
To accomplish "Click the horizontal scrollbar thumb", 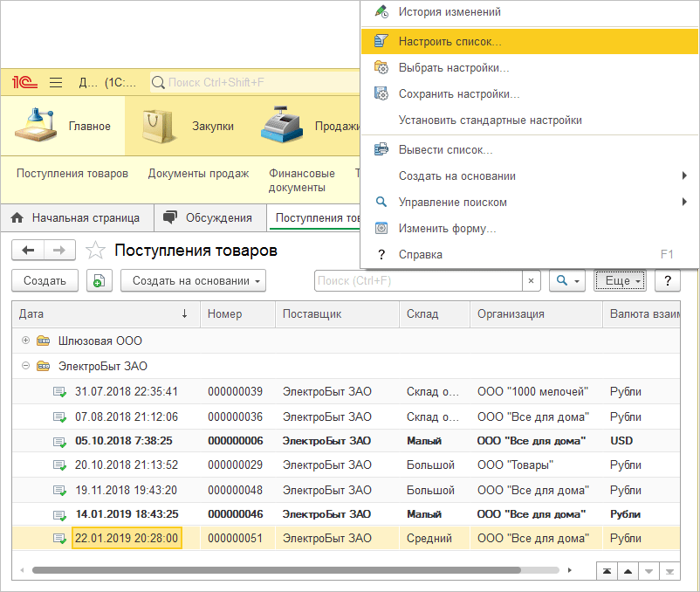I will [277, 570].
